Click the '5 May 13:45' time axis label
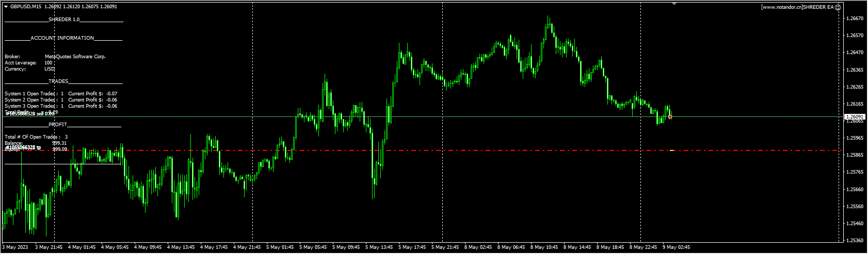The width and height of the screenshot is (868, 254). click(x=379, y=247)
